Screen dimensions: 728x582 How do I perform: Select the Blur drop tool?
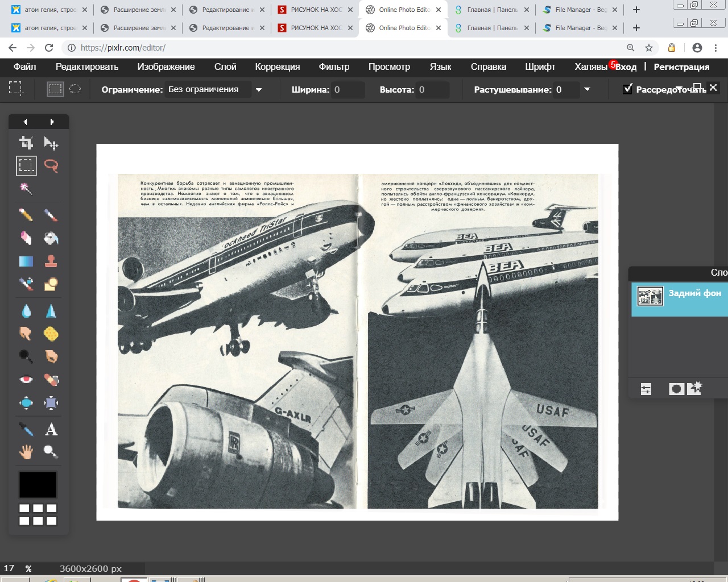pyautogui.click(x=26, y=311)
